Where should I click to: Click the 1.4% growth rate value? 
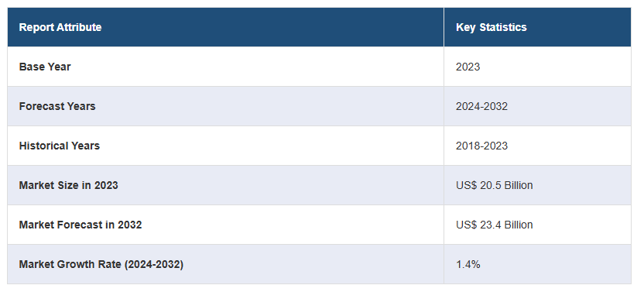468,264
